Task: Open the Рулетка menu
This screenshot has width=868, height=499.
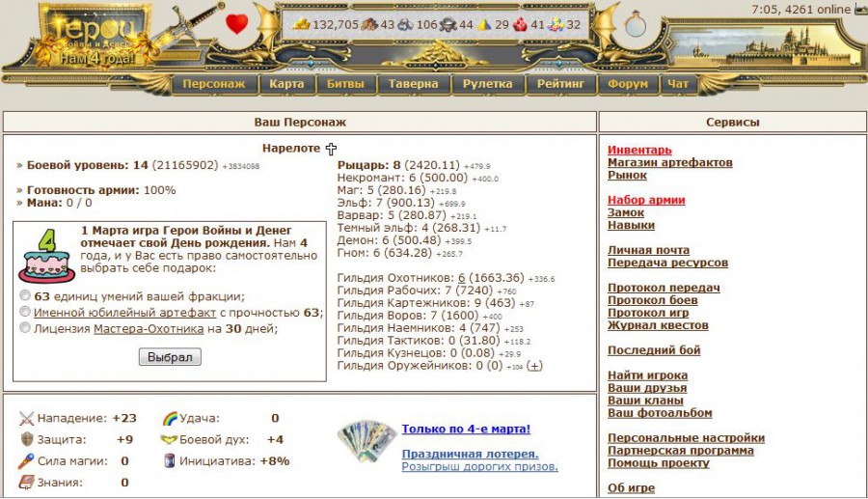Action: point(487,84)
